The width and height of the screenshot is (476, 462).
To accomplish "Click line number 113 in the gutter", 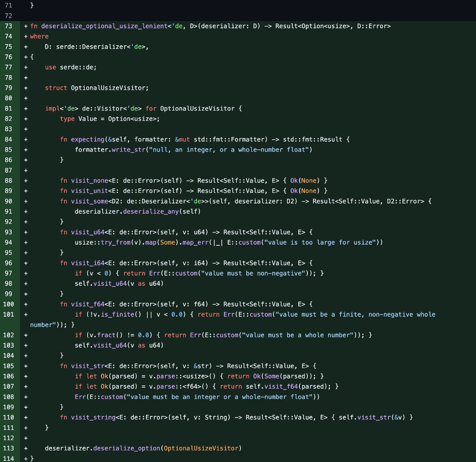I will 8,448.
